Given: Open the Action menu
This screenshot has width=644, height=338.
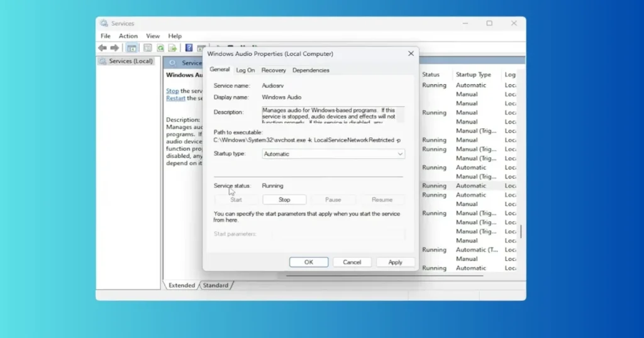Looking at the screenshot, I should [x=128, y=36].
